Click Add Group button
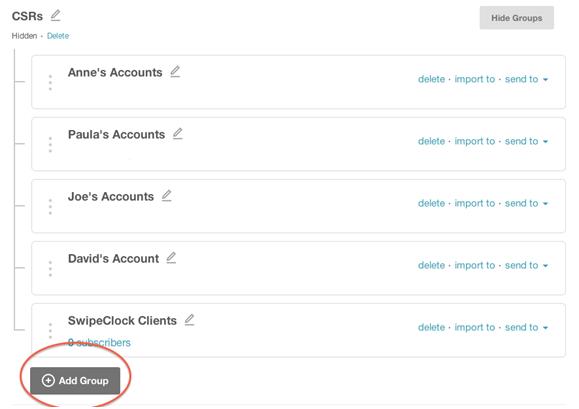Viewport: 579px width, 409px height. [x=75, y=381]
